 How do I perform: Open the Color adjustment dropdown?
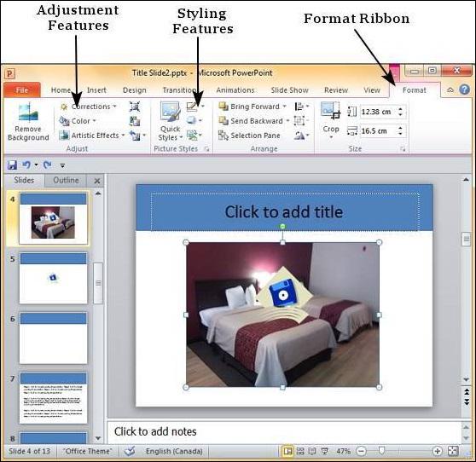coord(78,121)
